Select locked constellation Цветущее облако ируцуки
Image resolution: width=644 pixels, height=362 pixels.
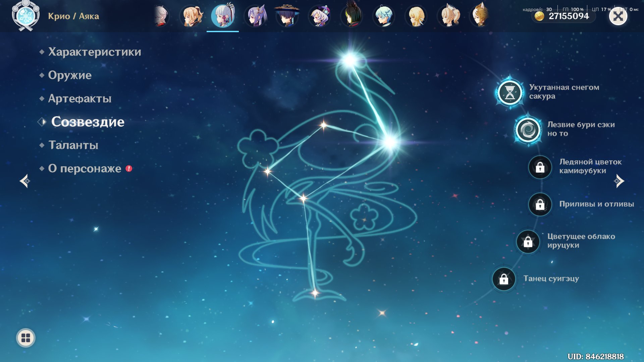[528, 241]
